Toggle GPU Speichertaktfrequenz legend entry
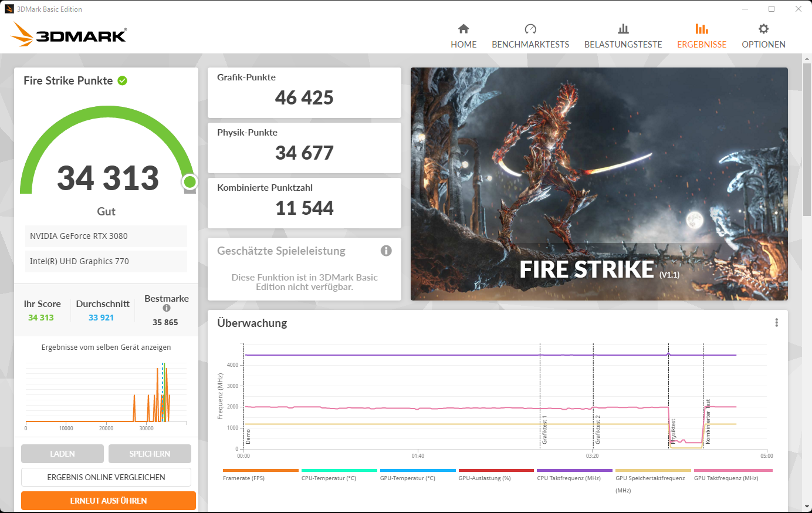This screenshot has height=513, width=812. [653, 481]
